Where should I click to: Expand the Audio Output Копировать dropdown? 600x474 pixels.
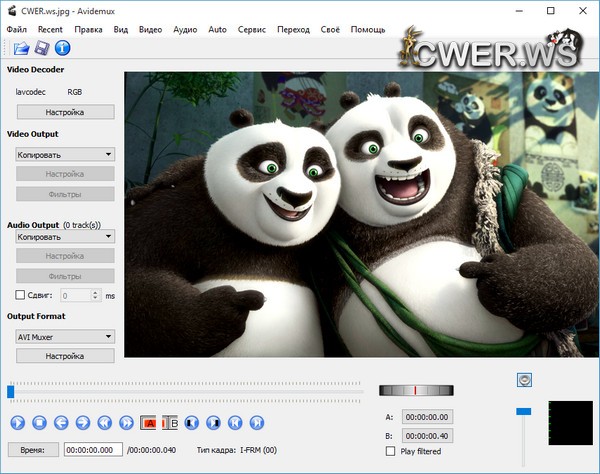(65, 236)
